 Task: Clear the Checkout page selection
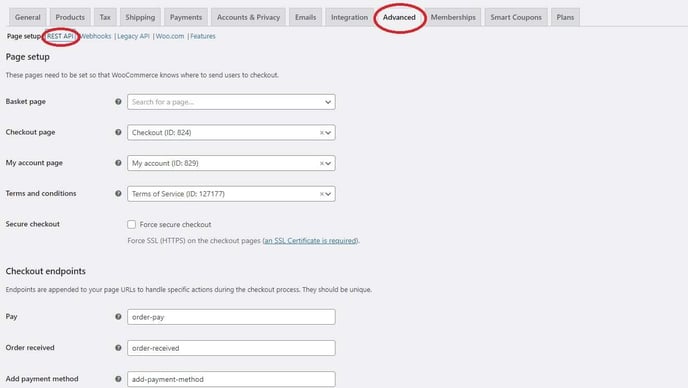[x=322, y=133]
